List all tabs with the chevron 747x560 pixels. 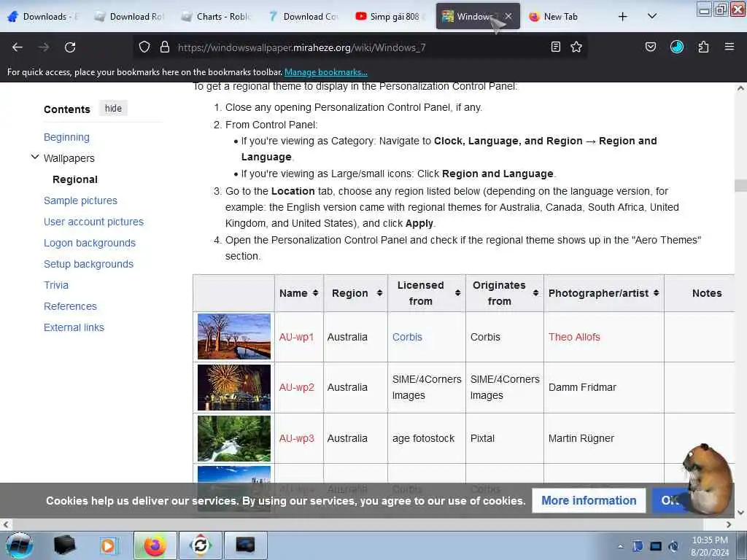tap(652, 17)
